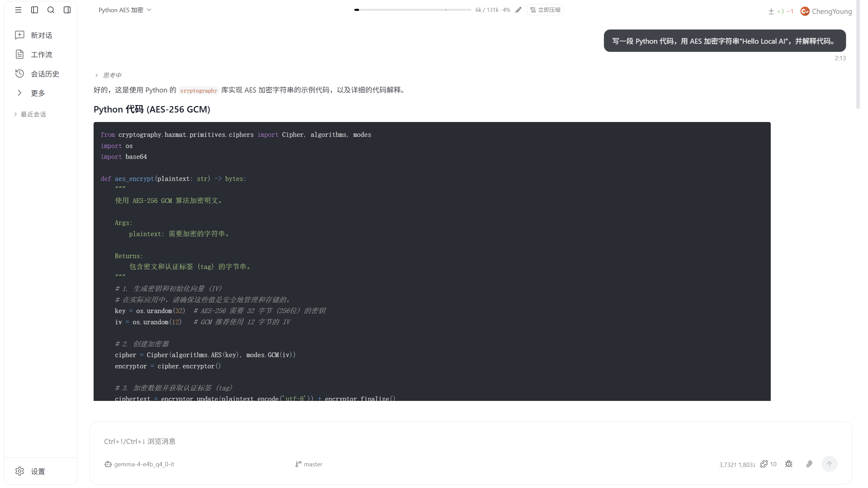Click the robot icon beside the model name
Viewport: 868px width, 488px height.
coord(108,464)
